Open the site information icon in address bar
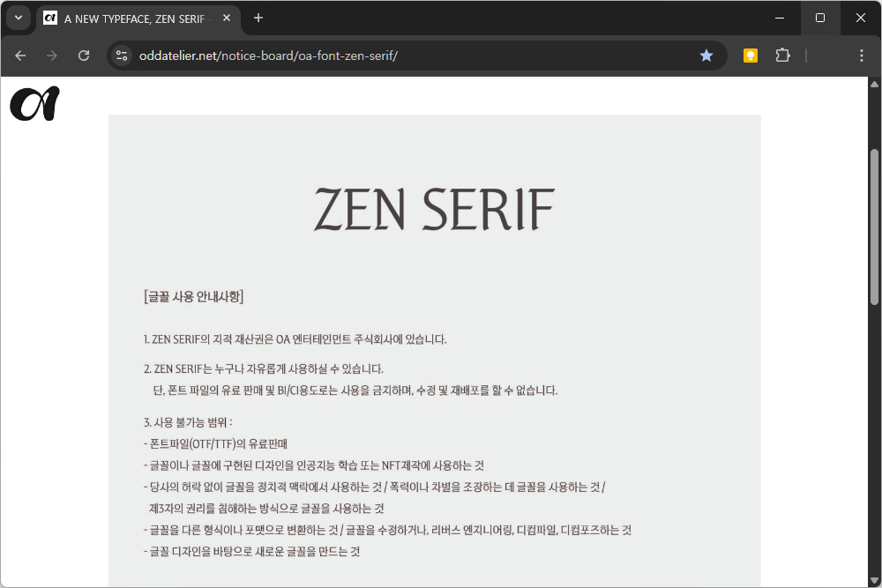Viewport: 882px width, 588px height. [x=122, y=56]
